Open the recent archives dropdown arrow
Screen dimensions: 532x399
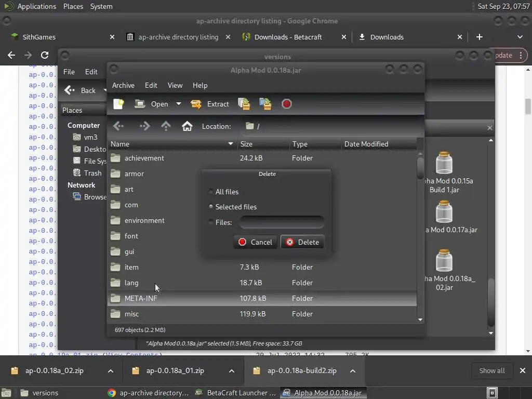[x=179, y=104]
